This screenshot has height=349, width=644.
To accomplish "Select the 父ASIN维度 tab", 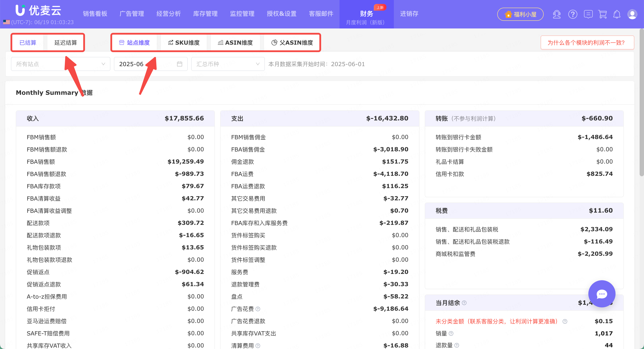I will [292, 43].
